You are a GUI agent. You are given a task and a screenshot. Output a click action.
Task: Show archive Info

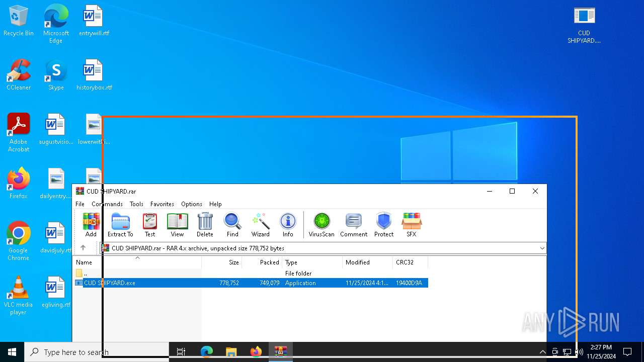288,224
